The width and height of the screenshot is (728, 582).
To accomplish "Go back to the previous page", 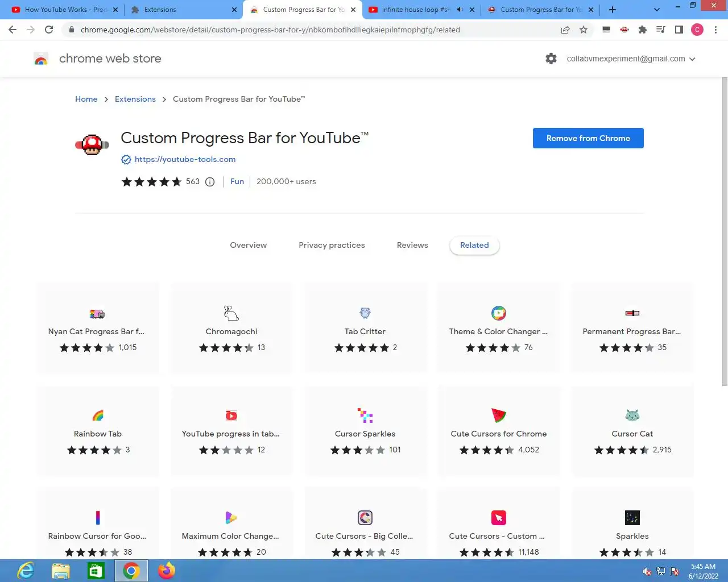I will point(13,30).
